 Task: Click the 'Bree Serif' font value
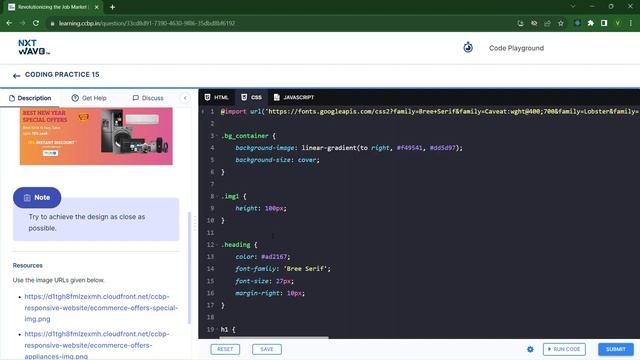tap(305, 269)
